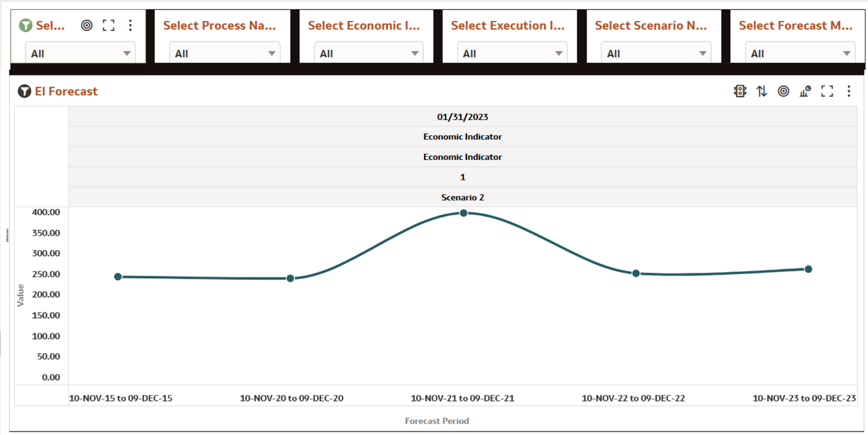
Task: Click the green filter icon beside EI Forecast
Action: click(24, 91)
